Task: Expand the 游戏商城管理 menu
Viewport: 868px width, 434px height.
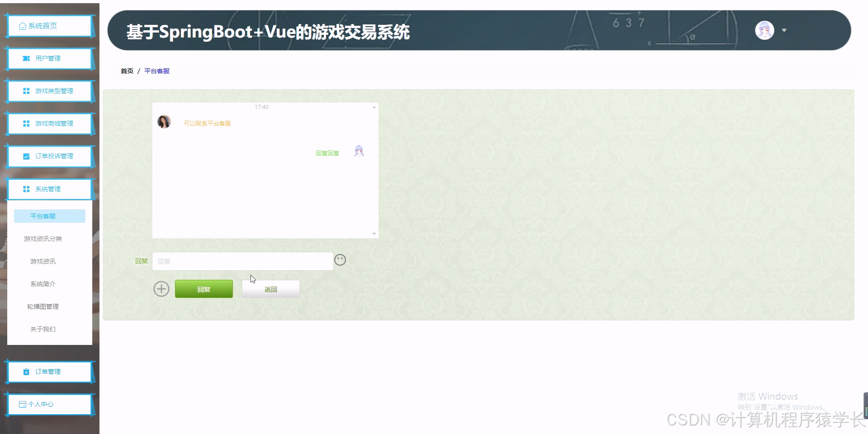Action: pyautogui.click(x=49, y=123)
